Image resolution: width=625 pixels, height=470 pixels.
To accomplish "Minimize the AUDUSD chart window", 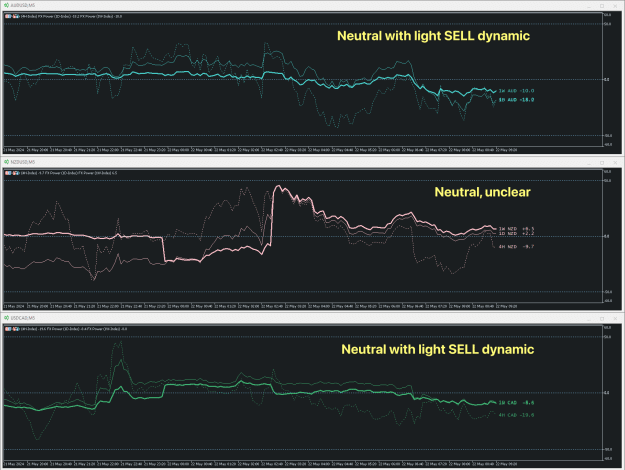I will 589,6.
